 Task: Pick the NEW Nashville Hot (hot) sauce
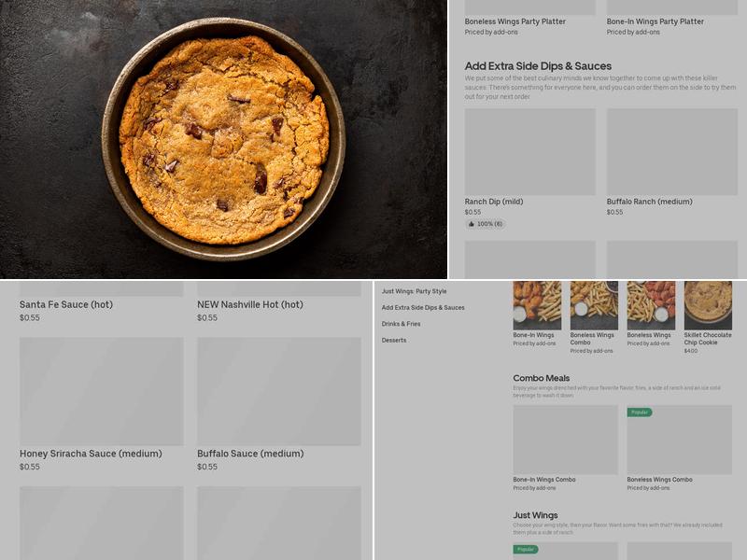250,304
